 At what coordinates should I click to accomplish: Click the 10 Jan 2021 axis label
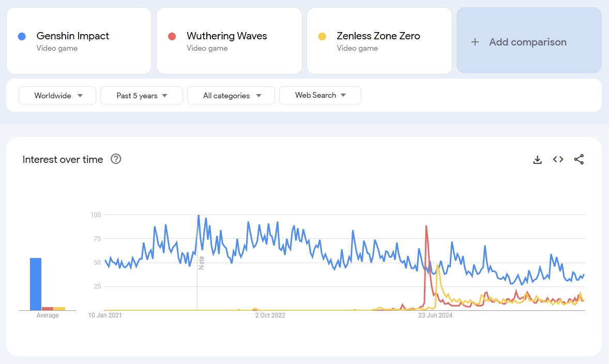105,315
